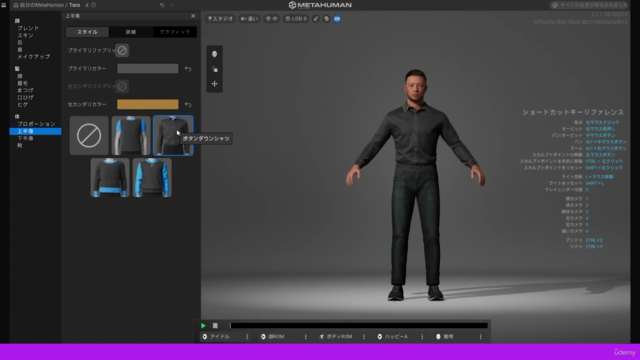
Task: Select the ハッピーA animation
Action: pyautogui.click(x=392, y=337)
